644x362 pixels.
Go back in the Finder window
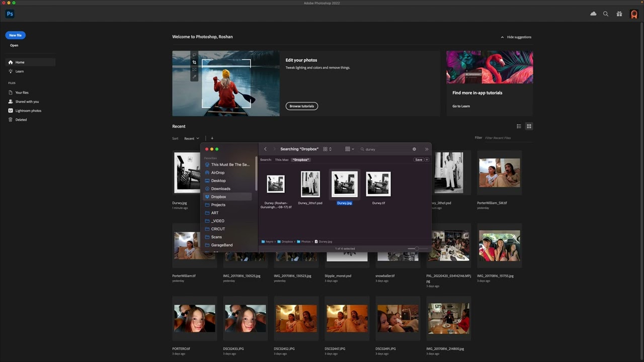point(266,149)
